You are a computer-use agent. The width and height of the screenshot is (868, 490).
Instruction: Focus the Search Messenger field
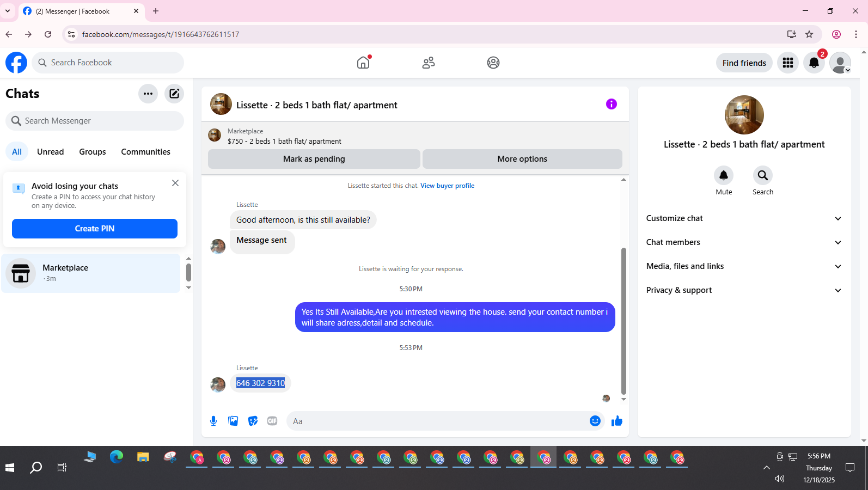click(95, 121)
